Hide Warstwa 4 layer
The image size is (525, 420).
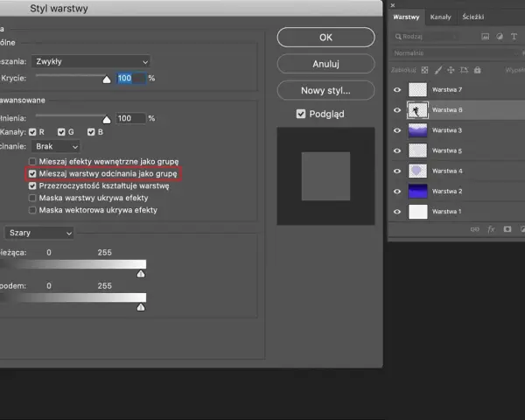click(x=397, y=171)
